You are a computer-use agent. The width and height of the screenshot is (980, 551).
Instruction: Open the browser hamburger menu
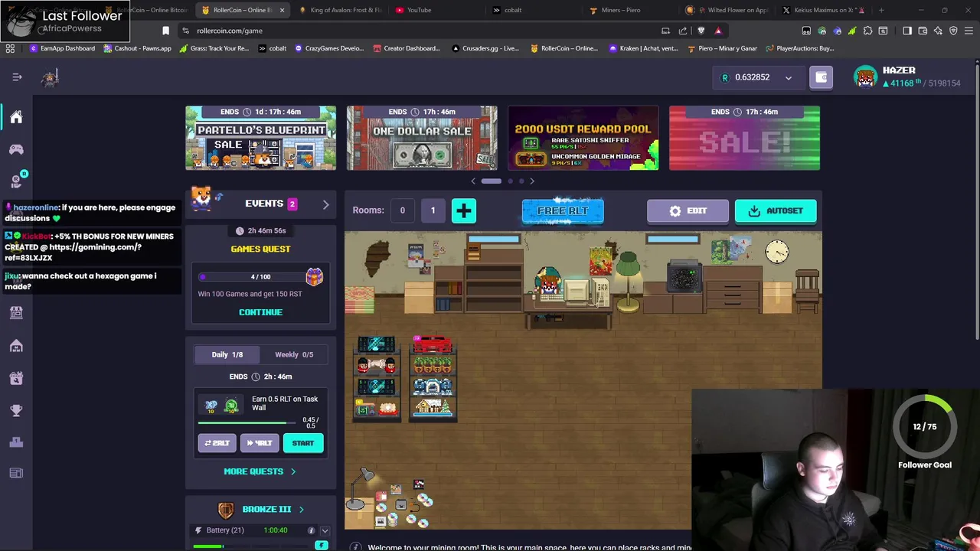tap(969, 31)
